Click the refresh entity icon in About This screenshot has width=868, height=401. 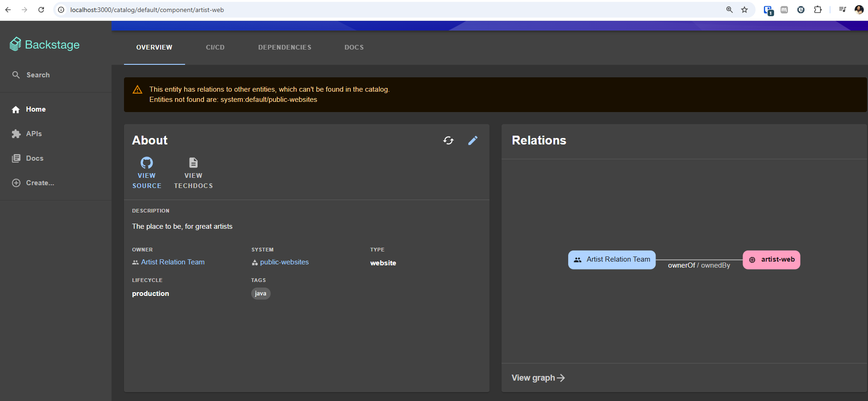448,140
